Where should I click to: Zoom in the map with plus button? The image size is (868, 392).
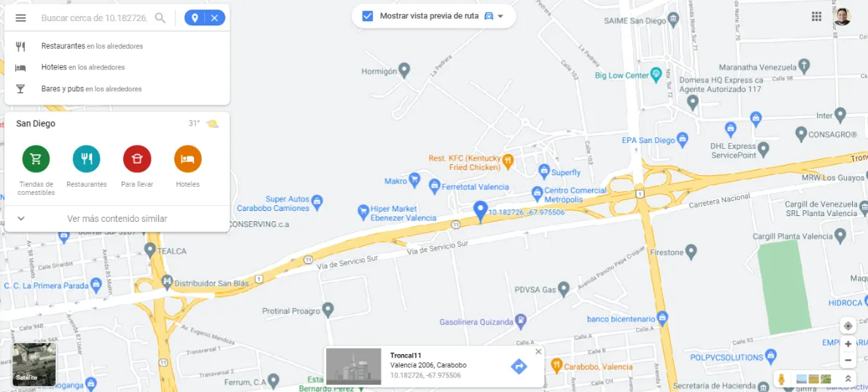coord(848,344)
